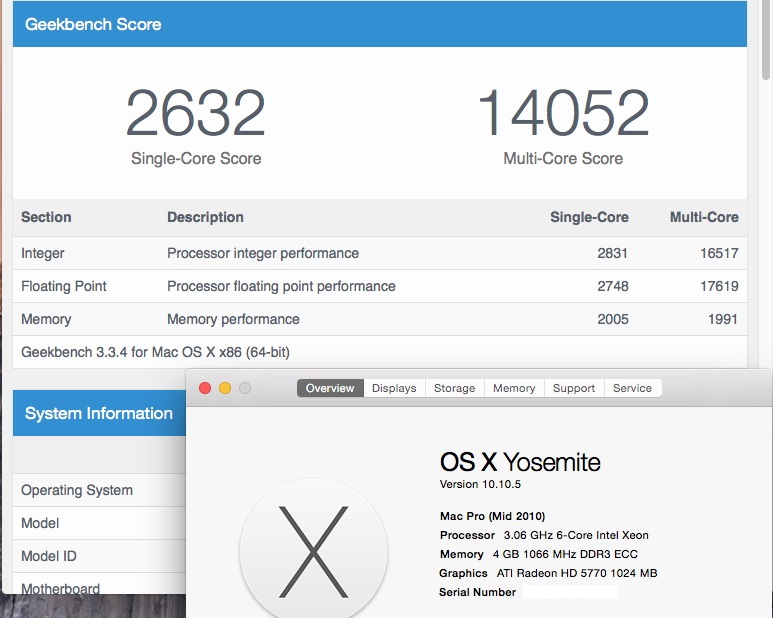Select the Operating System row
This screenshot has height=618, width=773.
click(x=99, y=490)
